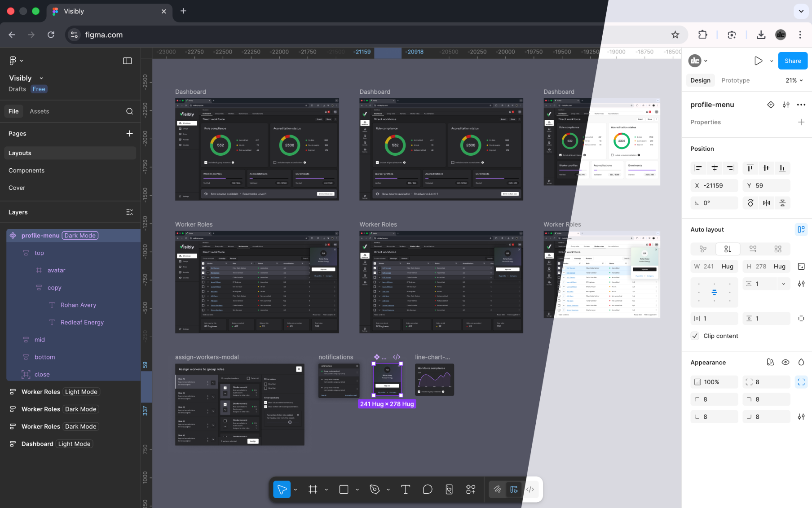
Task: Open the Actions tool in toolbar
Action: click(471, 490)
